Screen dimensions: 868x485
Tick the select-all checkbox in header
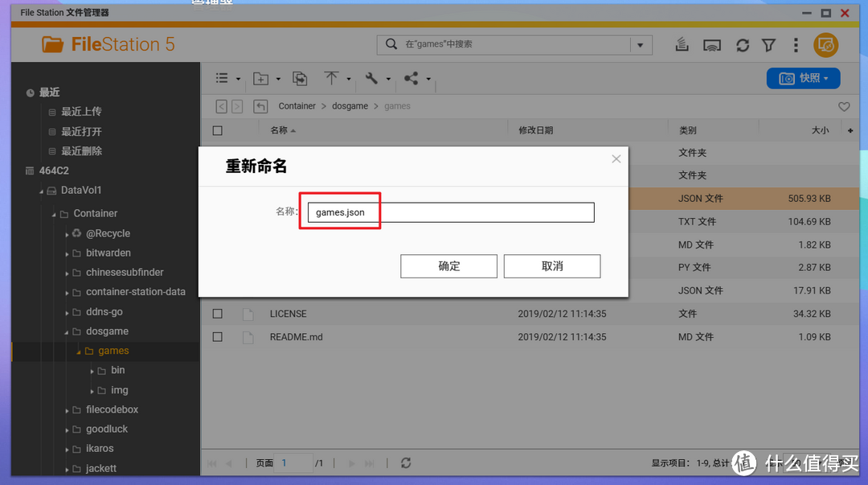(218, 131)
